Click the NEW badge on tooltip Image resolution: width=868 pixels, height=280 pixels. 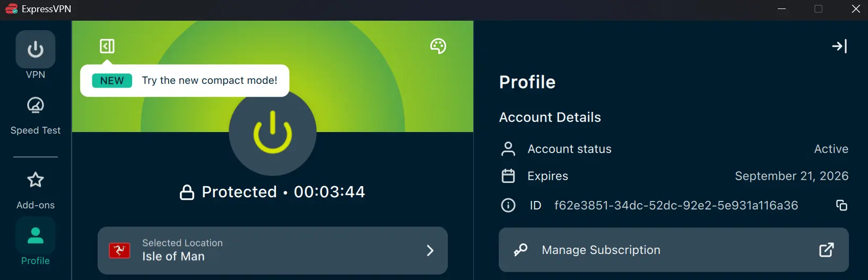pos(112,81)
